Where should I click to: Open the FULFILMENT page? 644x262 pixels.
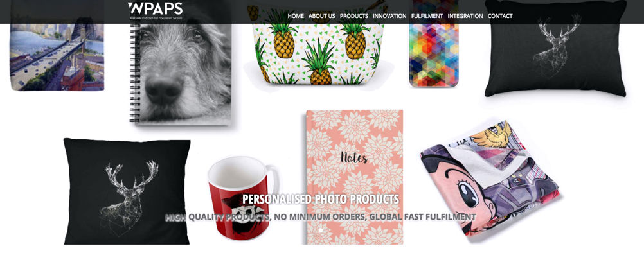click(427, 16)
